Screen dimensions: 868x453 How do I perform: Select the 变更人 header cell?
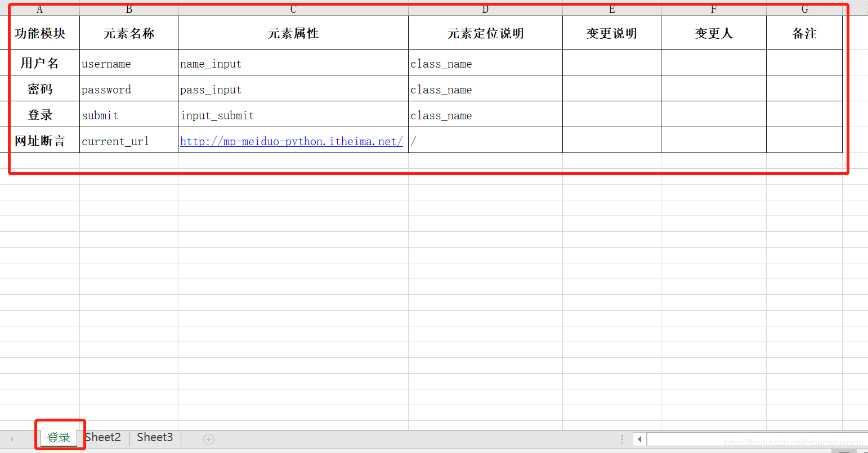click(x=714, y=33)
